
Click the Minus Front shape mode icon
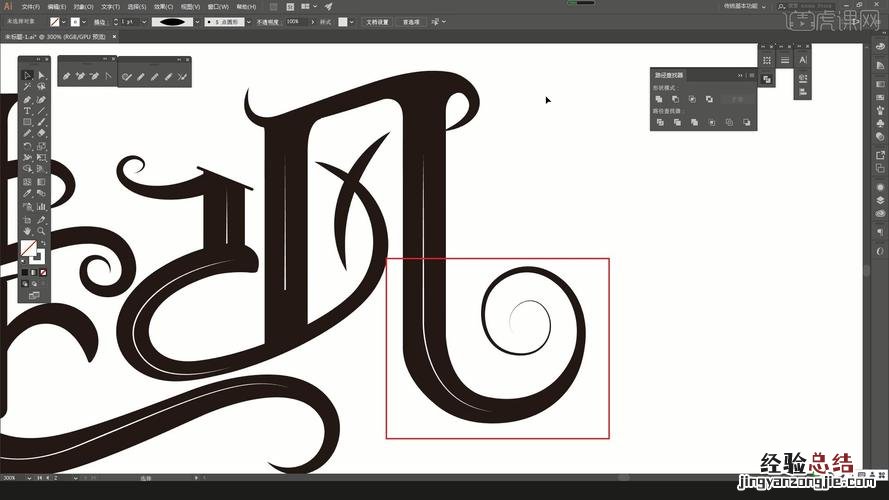[676, 99]
